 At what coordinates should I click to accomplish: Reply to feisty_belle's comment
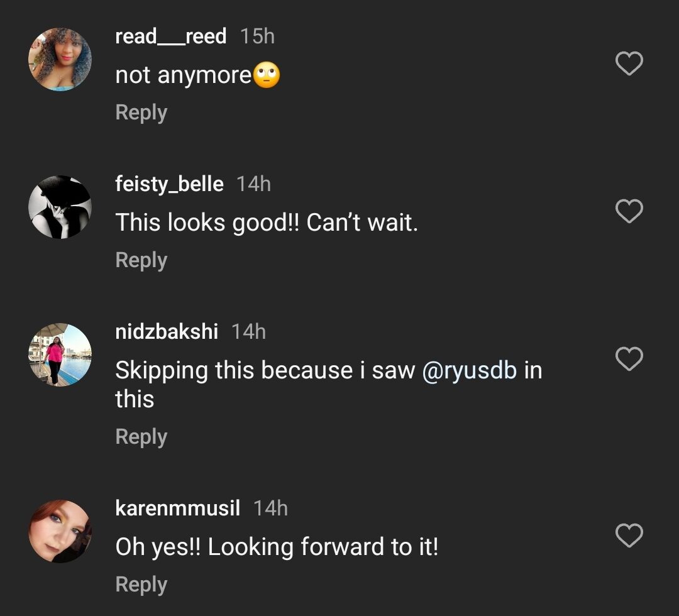[141, 260]
